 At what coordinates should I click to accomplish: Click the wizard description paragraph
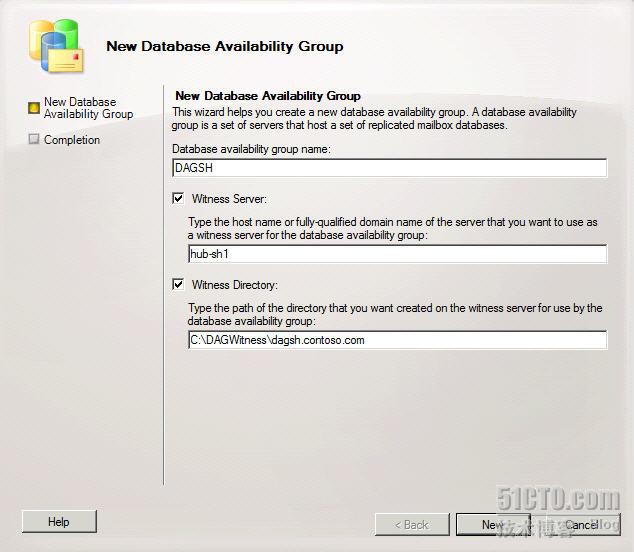tap(374, 118)
